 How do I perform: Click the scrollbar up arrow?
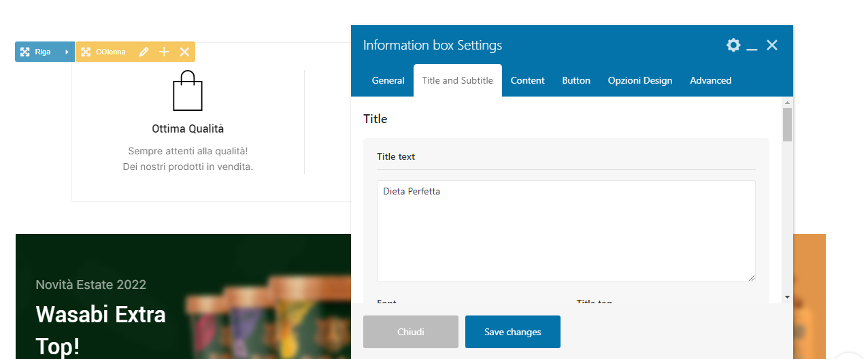(788, 102)
